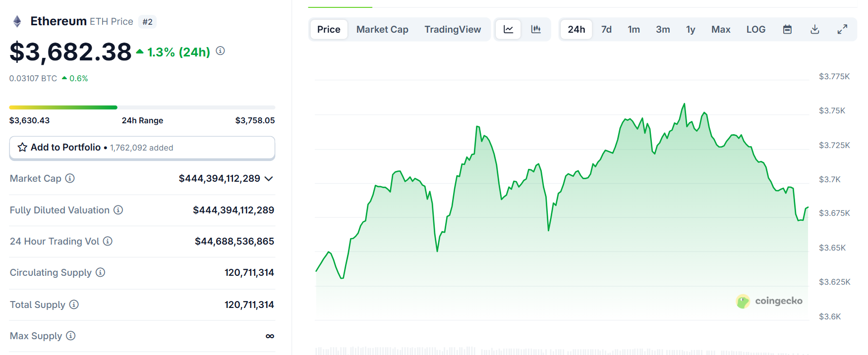Set chart range to 1y
The height and width of the screenshot is (355, 868).
pos(691,29)
